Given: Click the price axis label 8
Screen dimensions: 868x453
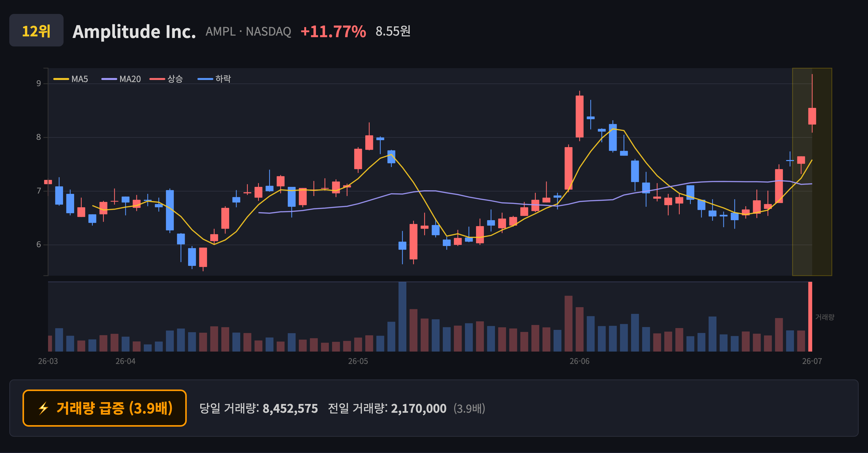Looking at the screenshot, I should tap(39, 137).
